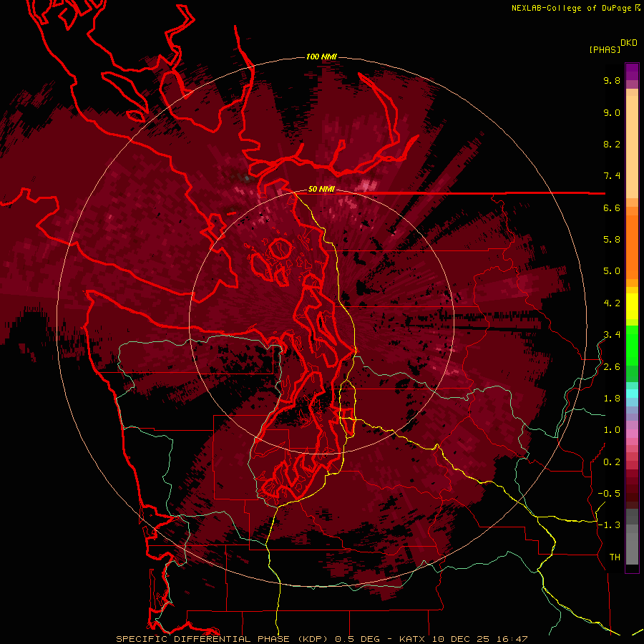
Task: Click the 7.4 legend value
Action: [x=612, y=176]
